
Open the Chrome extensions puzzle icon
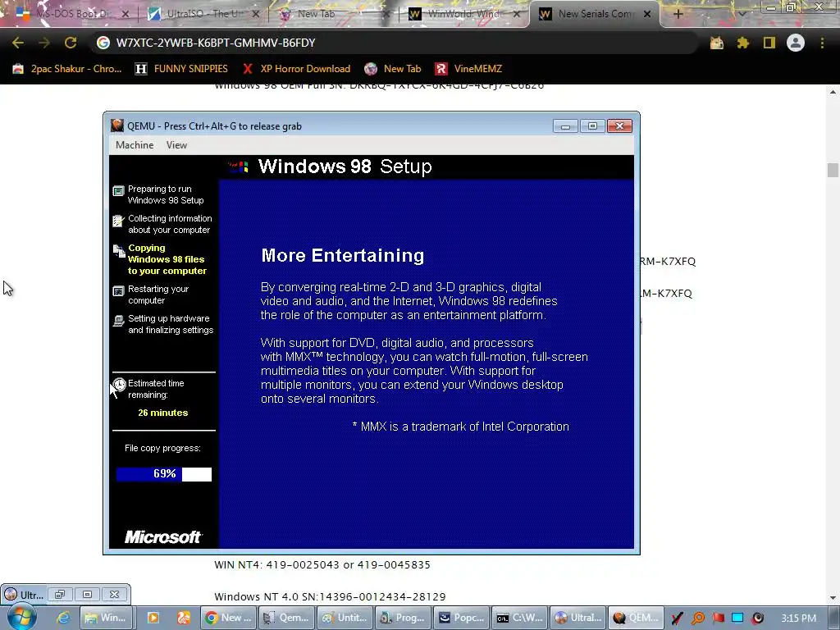click(743, 43)
